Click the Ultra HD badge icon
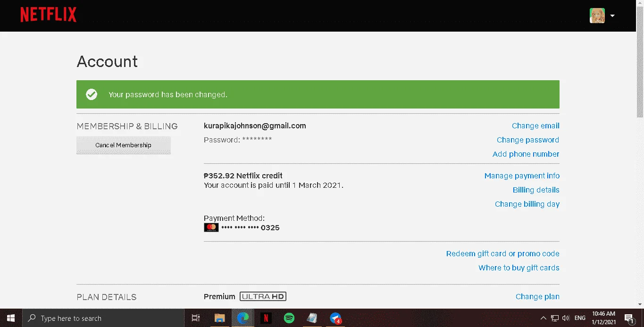 263,297
